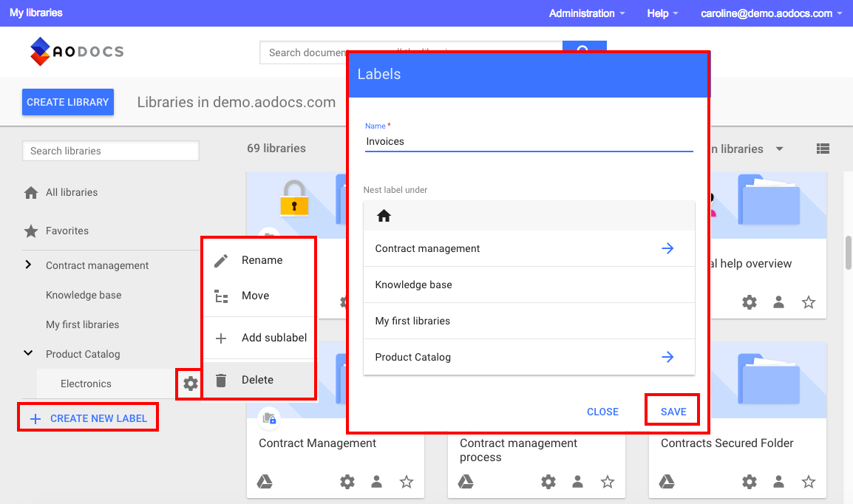
Task: Open libraries filter dropdown arrow
Action: tap(780, 149)
